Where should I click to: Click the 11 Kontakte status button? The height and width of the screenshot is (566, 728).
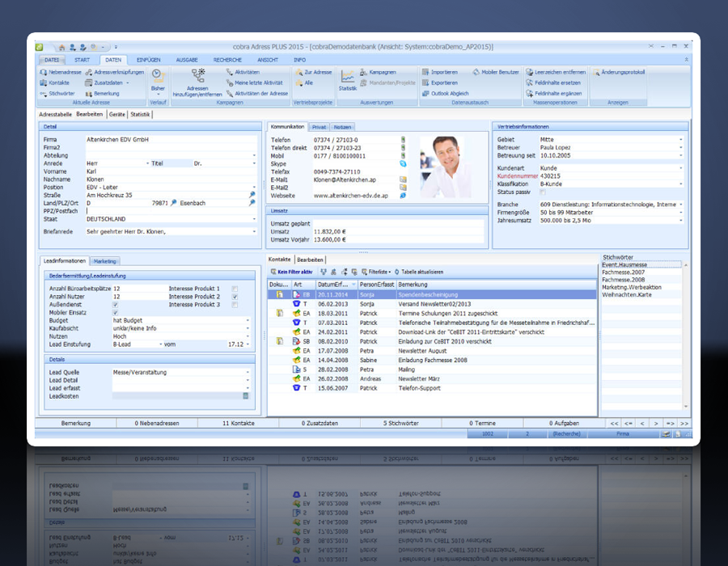coord(238,423)
